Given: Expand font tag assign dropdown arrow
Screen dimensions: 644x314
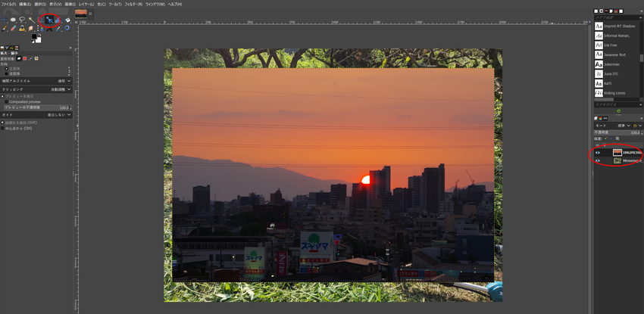Looking at the screenshot, I should point(640,105).
